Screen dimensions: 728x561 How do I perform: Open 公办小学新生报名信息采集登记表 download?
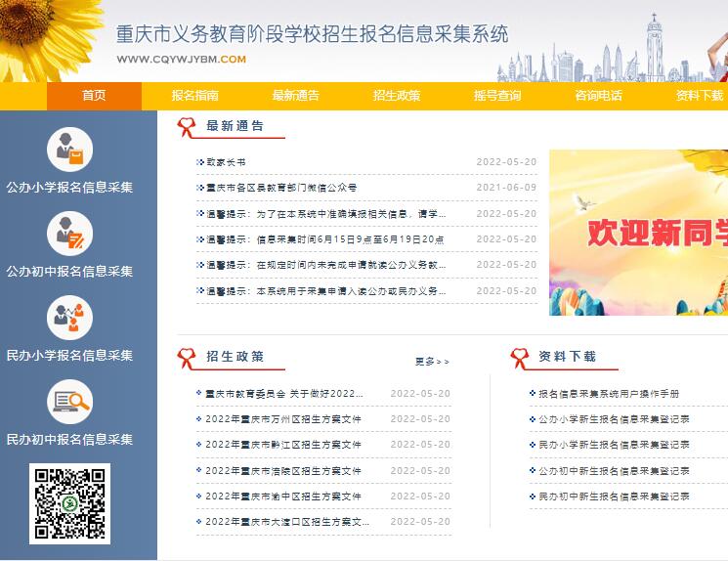(614, 419)
